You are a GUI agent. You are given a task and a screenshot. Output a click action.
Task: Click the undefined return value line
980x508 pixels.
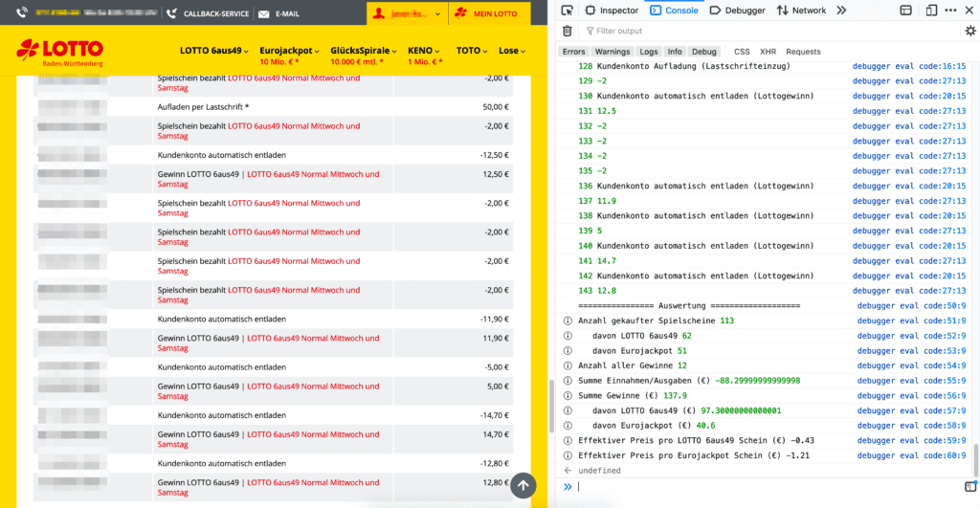pos(599,471)
